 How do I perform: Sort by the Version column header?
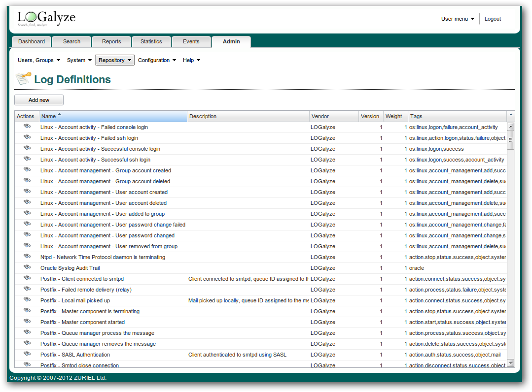pos(371,116)
